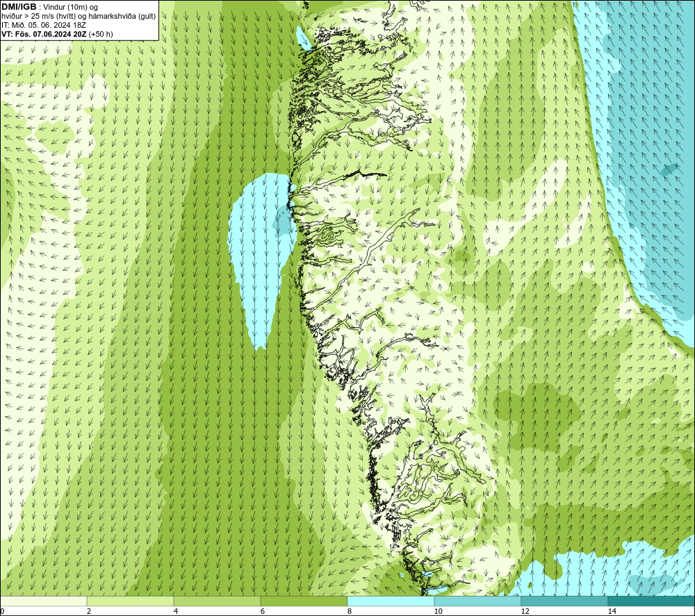Click the legend label '14'
This screenshot has height=616, width=695.
tap(612, 611)
